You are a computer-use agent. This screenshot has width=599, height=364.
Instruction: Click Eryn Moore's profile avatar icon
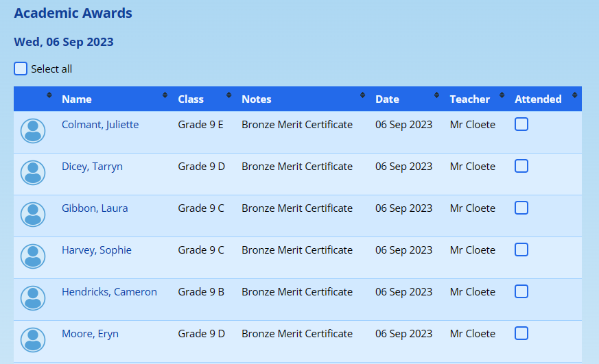(x=33, y=340)
